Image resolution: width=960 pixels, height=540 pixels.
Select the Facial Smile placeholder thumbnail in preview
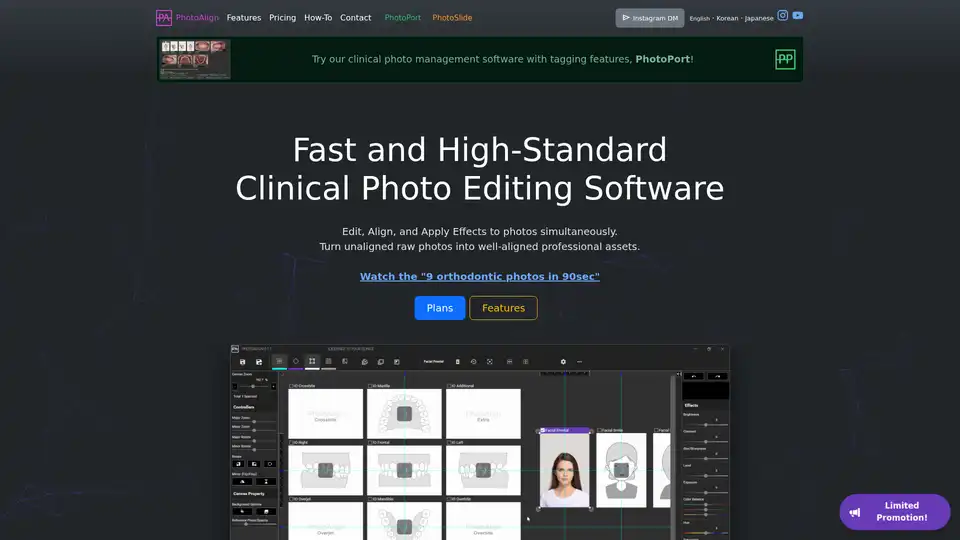621,470
